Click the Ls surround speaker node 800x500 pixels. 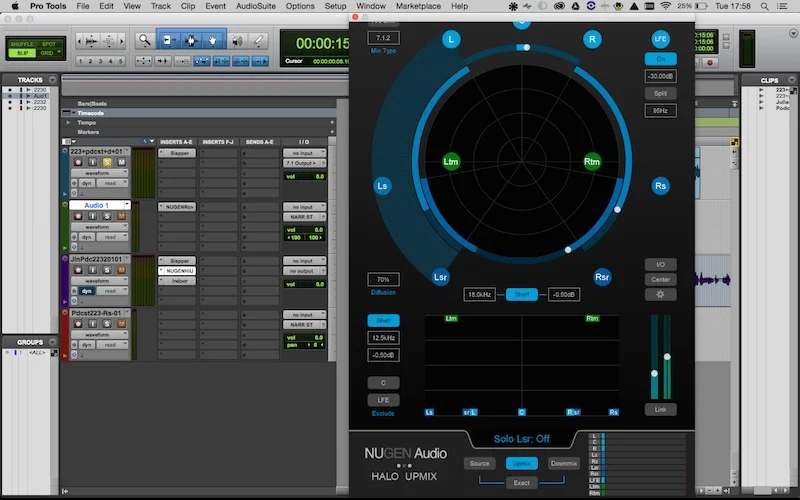382,186
